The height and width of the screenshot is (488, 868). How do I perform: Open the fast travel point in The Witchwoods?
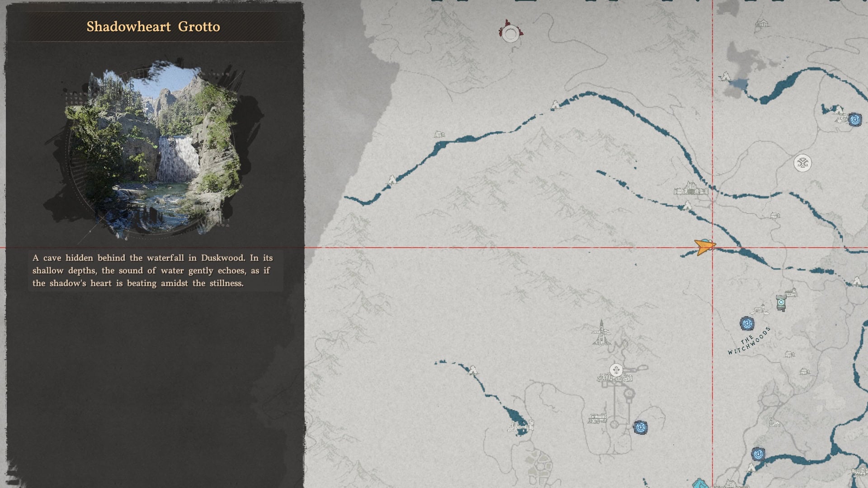(747, 324)
